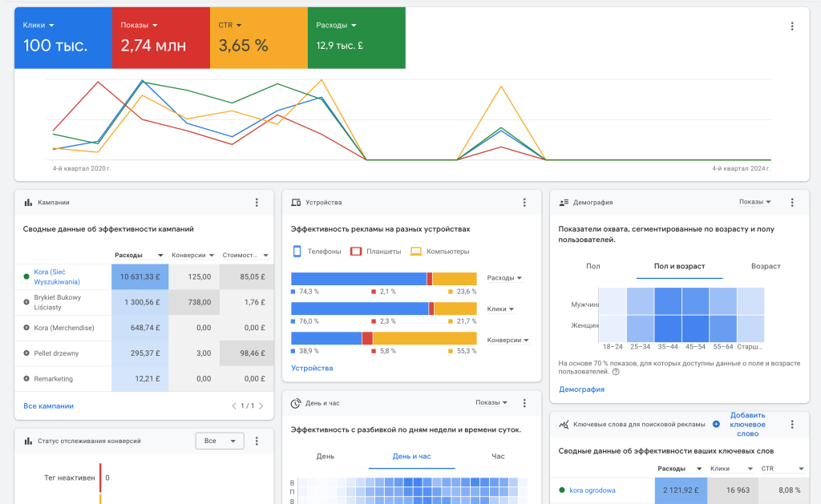Viewport: 821px width, 504px height.
Task: Open the Демография card three-dot menu
Action: [x=792, y=203]
